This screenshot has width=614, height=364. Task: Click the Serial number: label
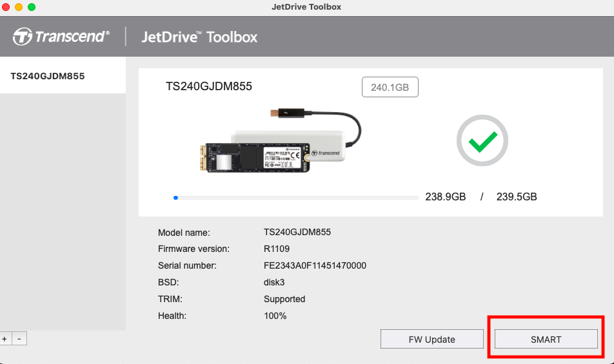pos(187,265)
